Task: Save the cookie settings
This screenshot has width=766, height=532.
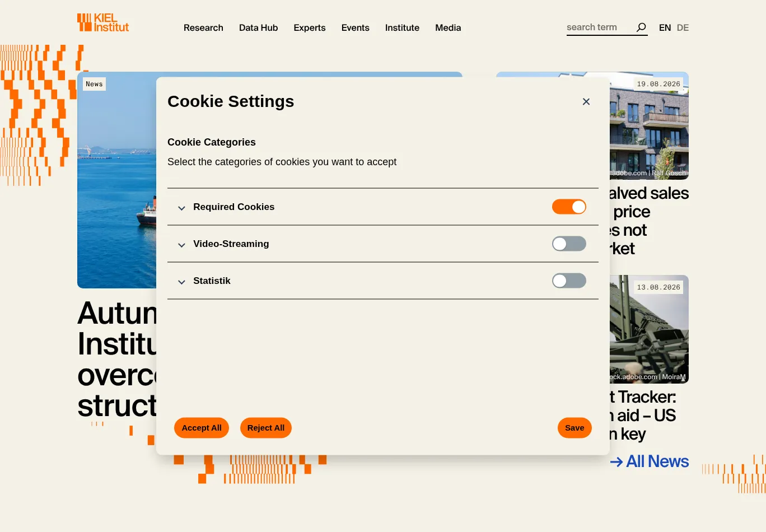Action: [x=574, y=428]
